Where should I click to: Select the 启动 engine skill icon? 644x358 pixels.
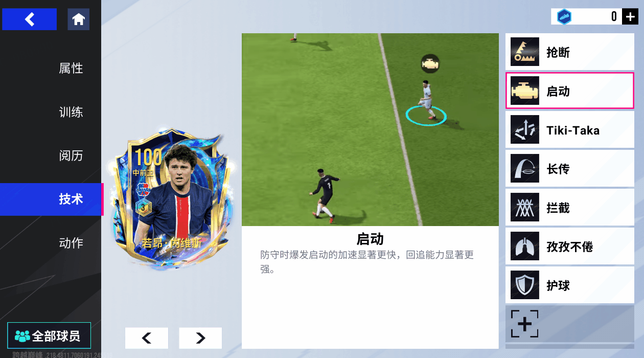(525, 91)
